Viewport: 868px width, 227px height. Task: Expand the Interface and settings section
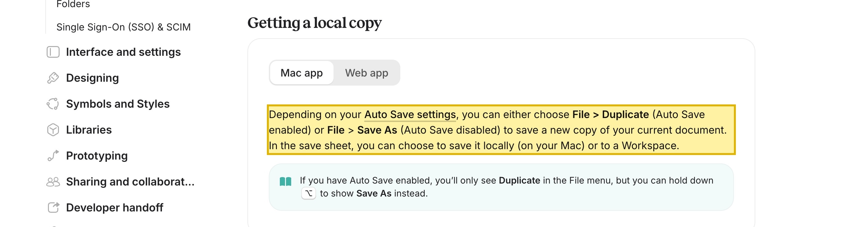point(123,52)
